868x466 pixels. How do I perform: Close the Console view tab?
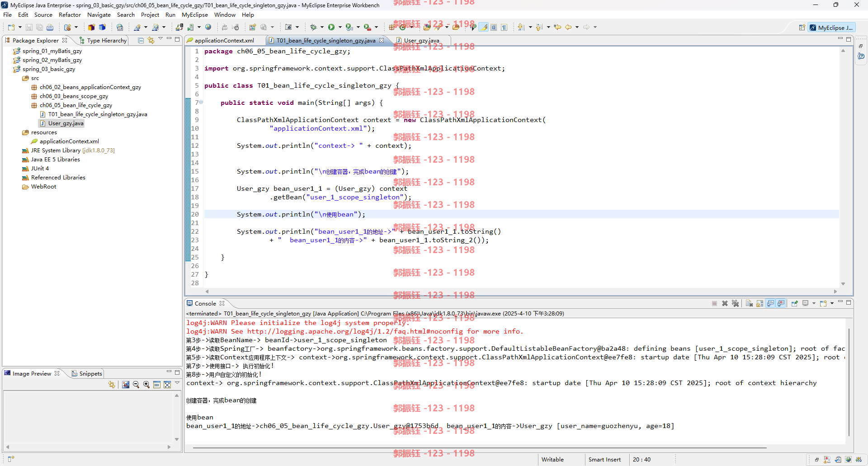(222, 303)
